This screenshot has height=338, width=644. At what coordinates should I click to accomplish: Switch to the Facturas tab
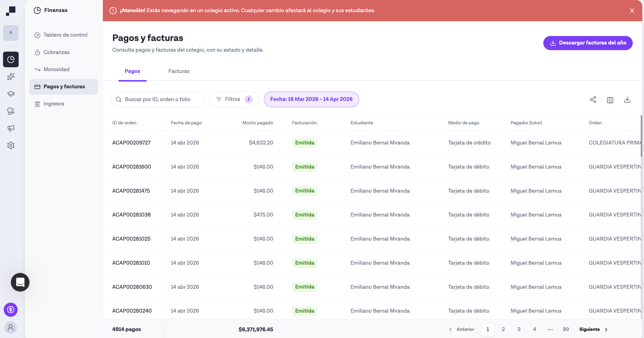tap(179, 71)
